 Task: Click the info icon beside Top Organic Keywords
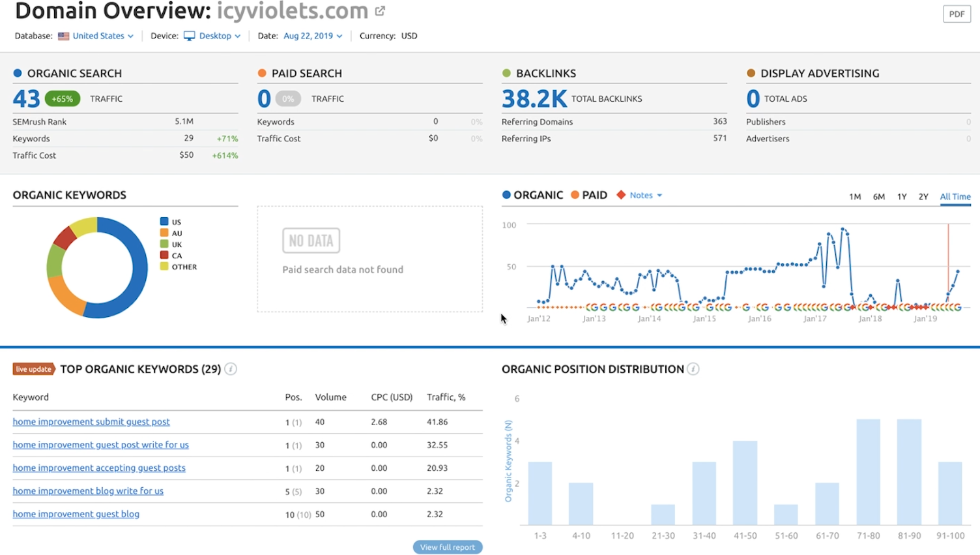[231, 368]
